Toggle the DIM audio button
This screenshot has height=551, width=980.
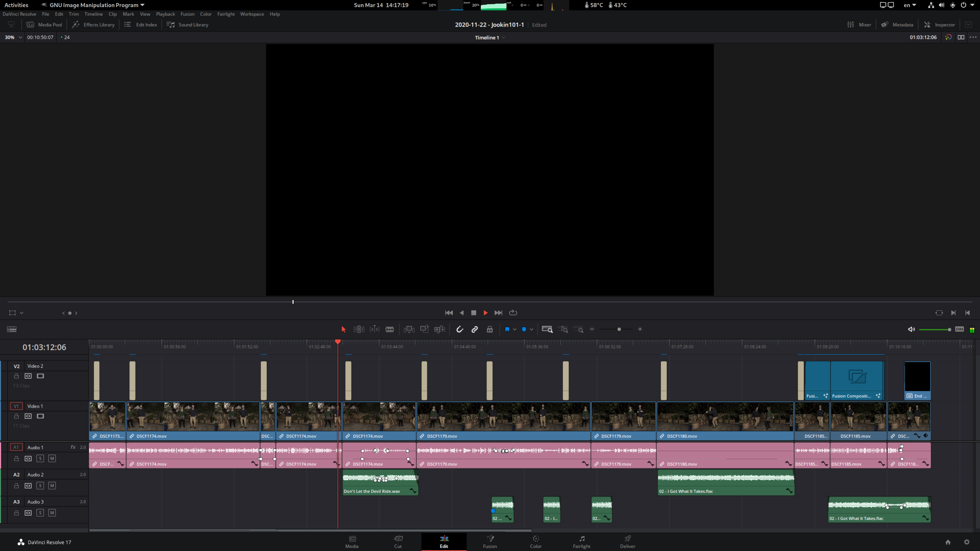click(959, 329)
